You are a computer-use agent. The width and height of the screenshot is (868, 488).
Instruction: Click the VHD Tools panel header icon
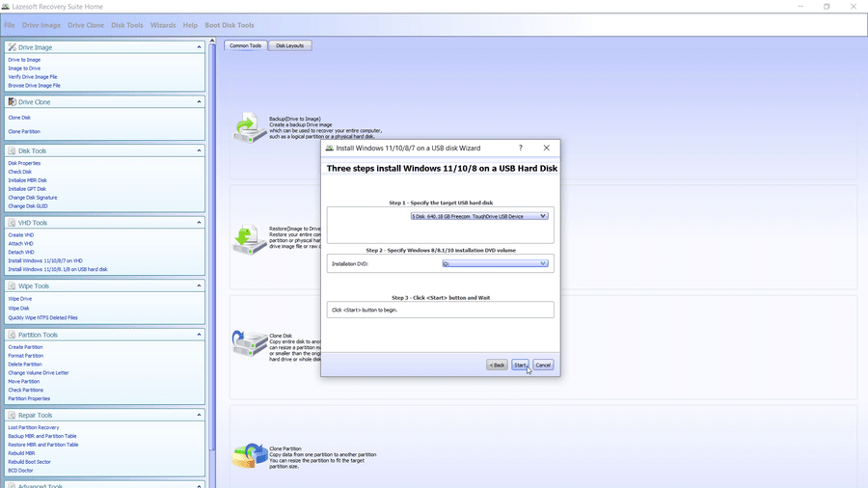click(13, 223)
